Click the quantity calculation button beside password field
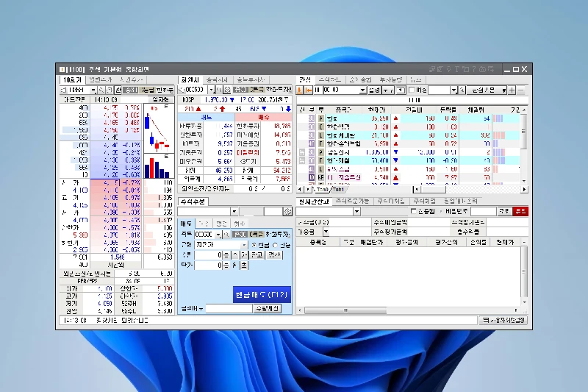The width and height of the screenshot is (588, 392). 268,308
